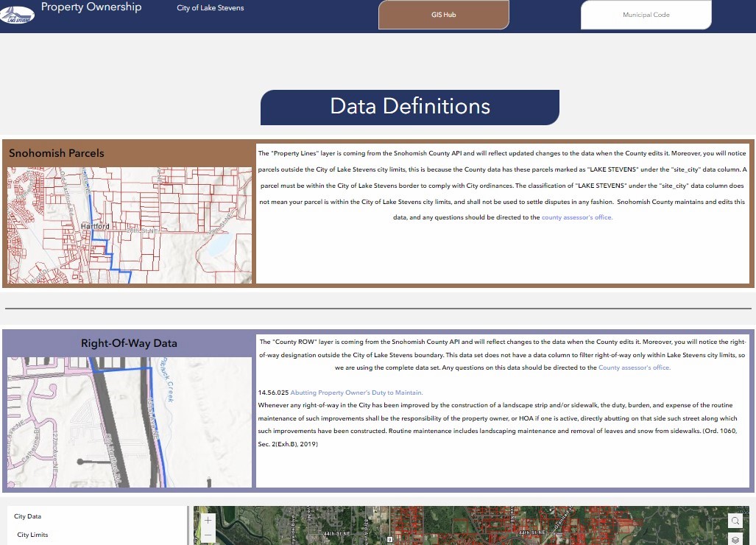Click the Right-Of-Way Data section heading

pos(129,343)
